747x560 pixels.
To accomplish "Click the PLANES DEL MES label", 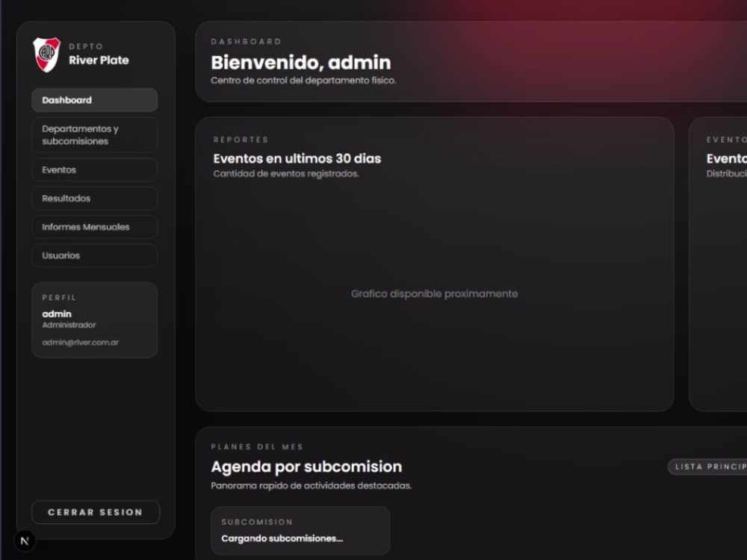I will [257, 447].
